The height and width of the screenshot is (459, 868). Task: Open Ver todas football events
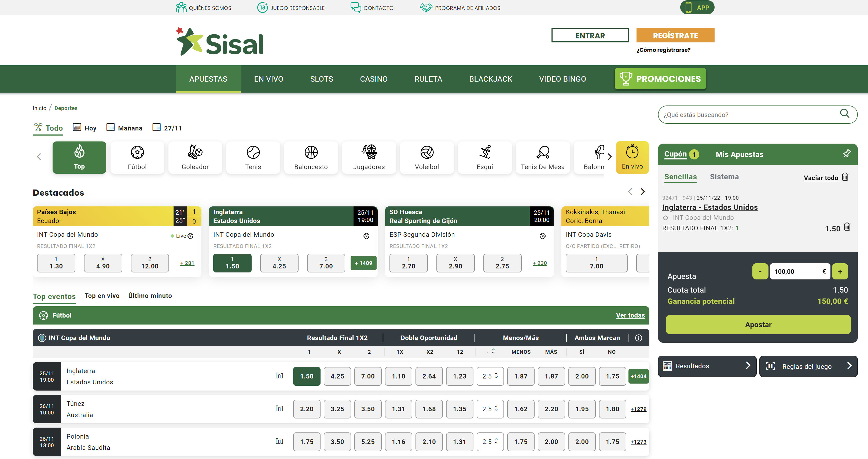(630, 316)
